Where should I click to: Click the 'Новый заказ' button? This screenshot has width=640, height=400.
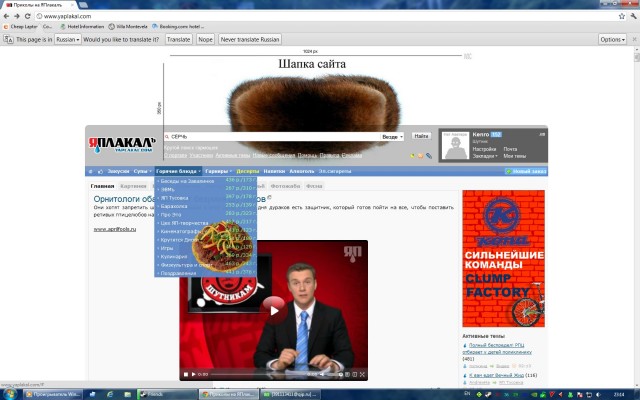click(x=527, y=171)
